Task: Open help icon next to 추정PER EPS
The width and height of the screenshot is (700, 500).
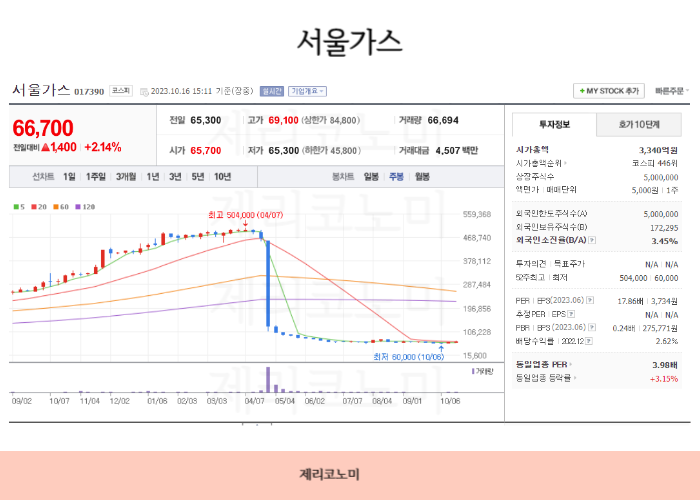Action: pos(571,314)
